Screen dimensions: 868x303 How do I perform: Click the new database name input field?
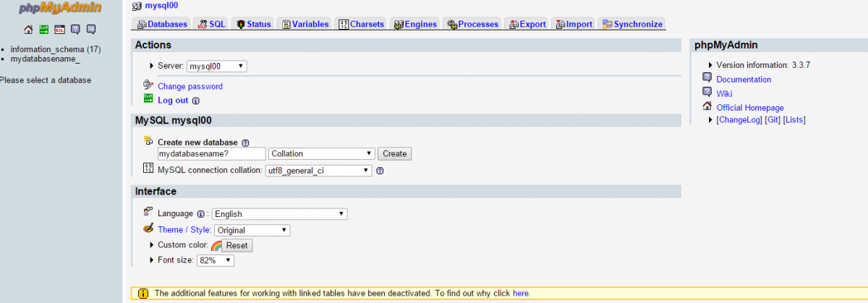point(212,153)
